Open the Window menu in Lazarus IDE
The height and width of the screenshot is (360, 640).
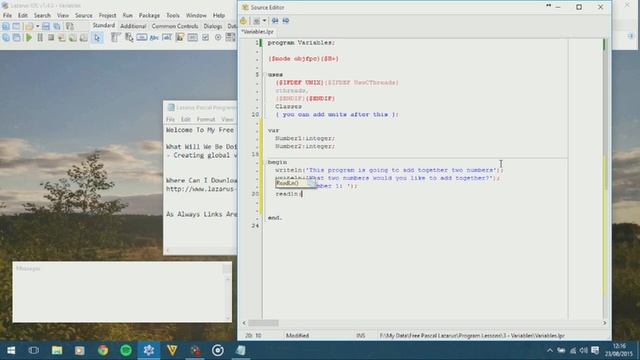click(x=196, y=15)
